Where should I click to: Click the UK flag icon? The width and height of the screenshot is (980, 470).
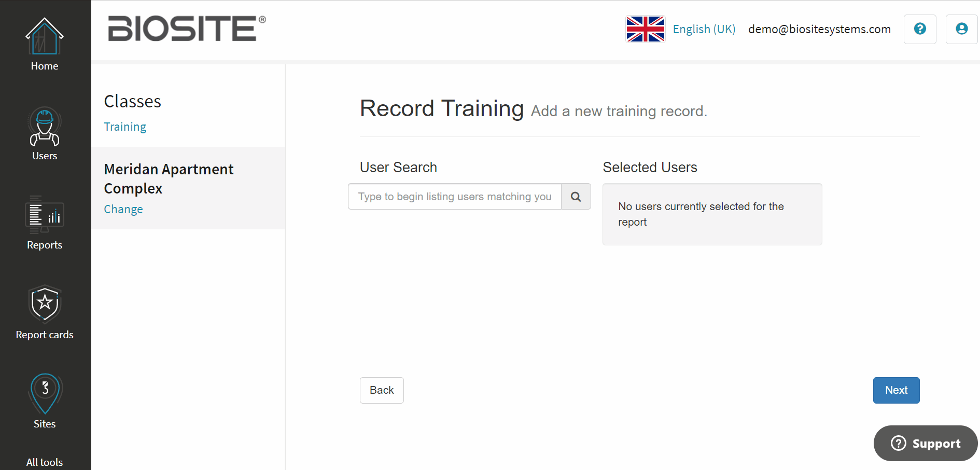pyautogui.click(x=645, y=29)
